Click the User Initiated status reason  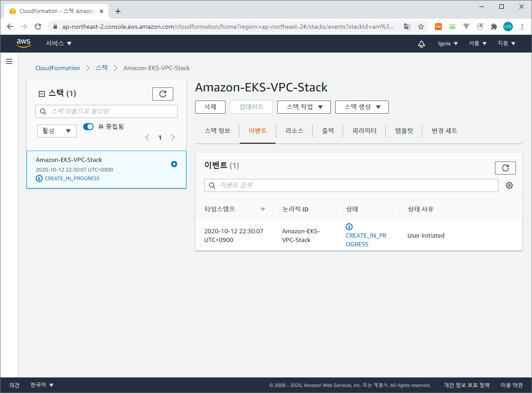[426, 235]
